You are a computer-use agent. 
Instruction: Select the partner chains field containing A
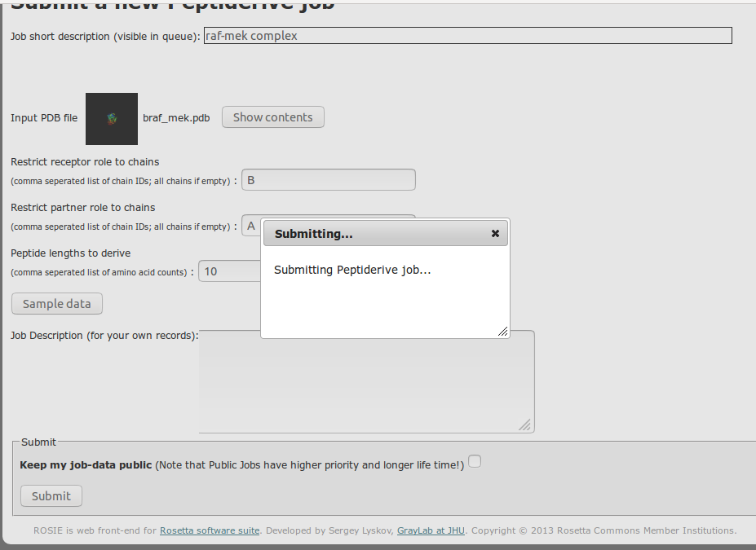[250, 226]
